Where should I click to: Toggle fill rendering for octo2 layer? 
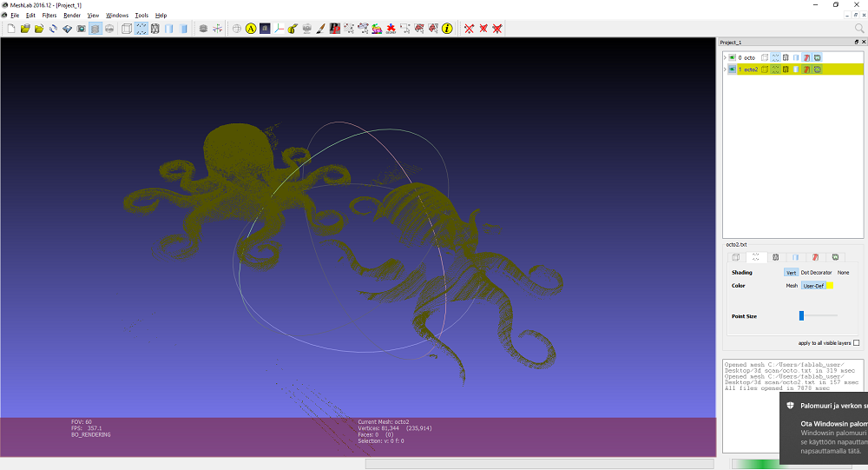(x=796, y=70)
